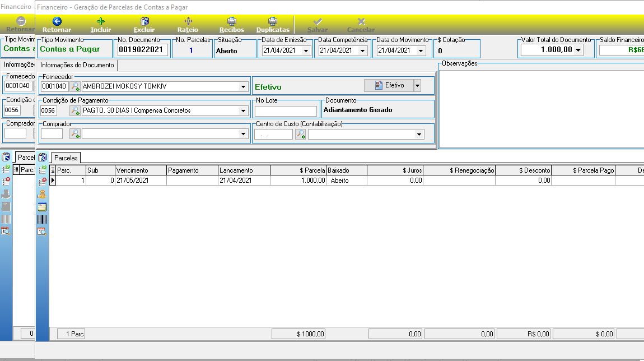Open the Data Competência date dropdown
This screenshot has width=644, height=361.
(x=363, y=50)
